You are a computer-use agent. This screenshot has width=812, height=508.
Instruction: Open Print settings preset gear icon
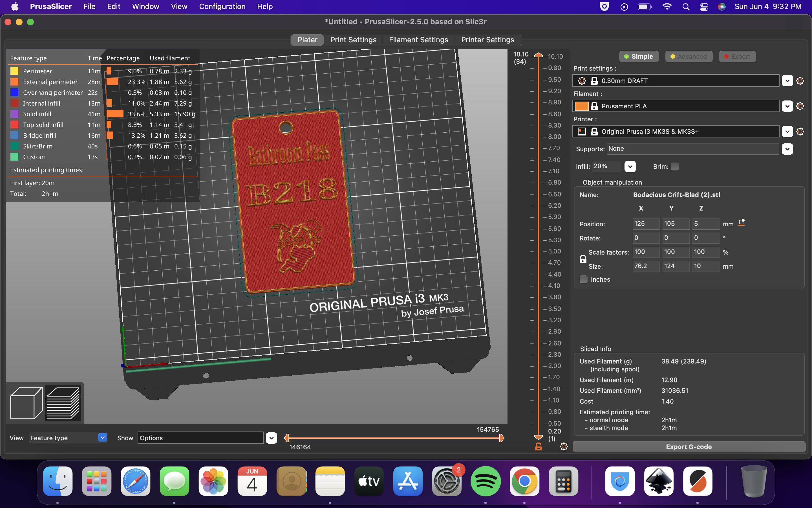[800, 81]
